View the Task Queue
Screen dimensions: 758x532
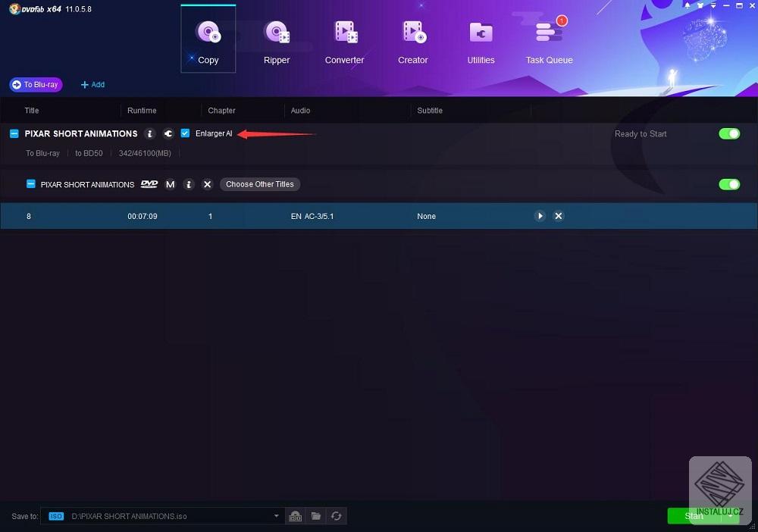point(548,39)
